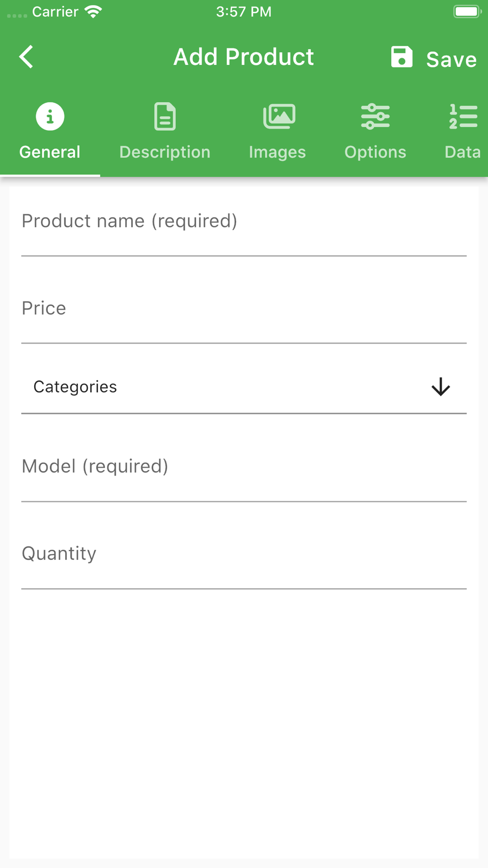The width and height of the screenshot is (488, 868).
Task: Tap the Save text button
Action: click(x=451, y=60)
